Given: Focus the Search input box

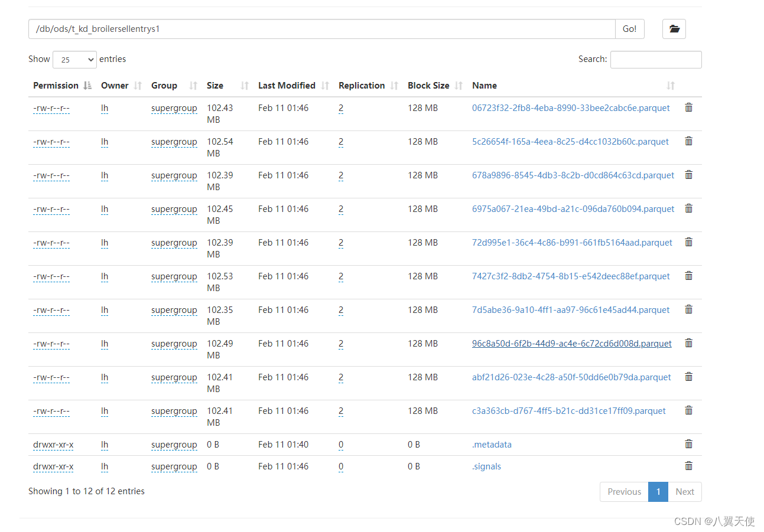Looking at the screenshot, I should click(656, 60).
